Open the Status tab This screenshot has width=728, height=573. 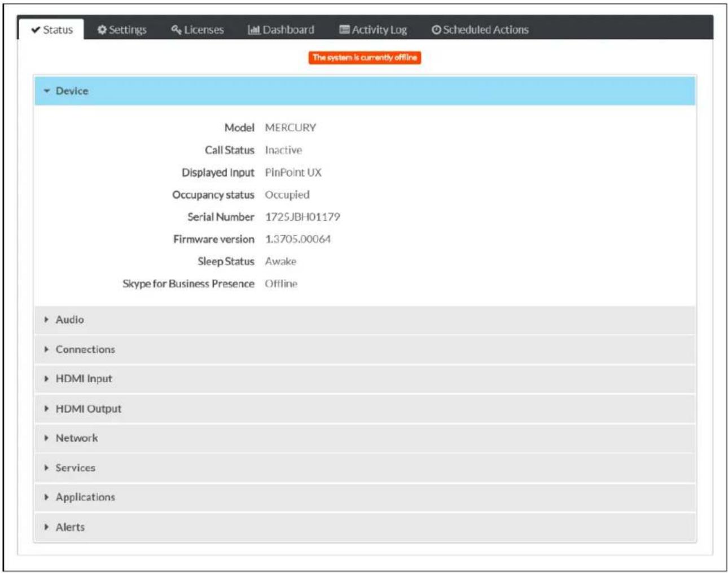[x=51, y=29]
